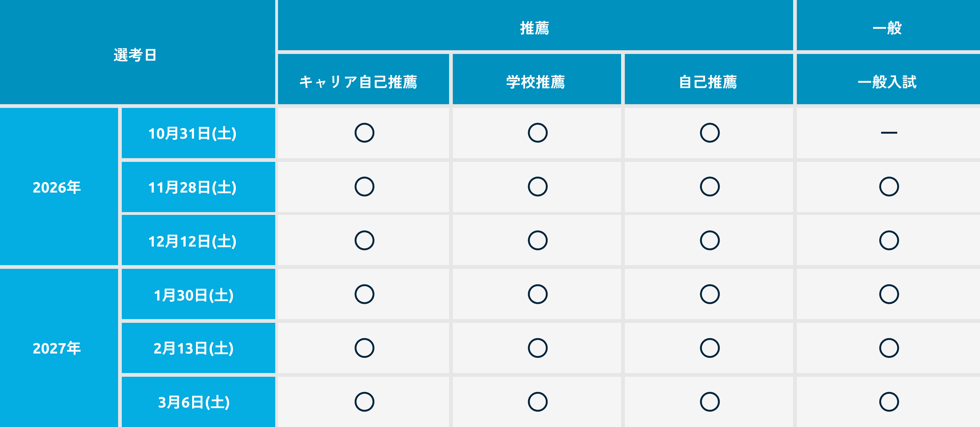Click the circle for 12月12日 自己推薦
This screenshot has width=980, height=427.
click(709, 240)
